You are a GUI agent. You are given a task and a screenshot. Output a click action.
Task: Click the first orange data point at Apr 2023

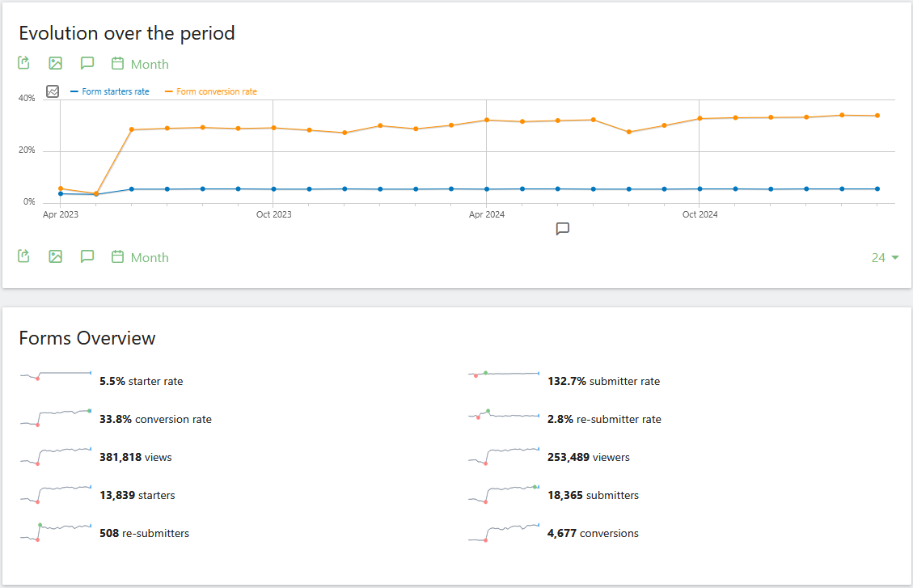(x=61, y=188)
